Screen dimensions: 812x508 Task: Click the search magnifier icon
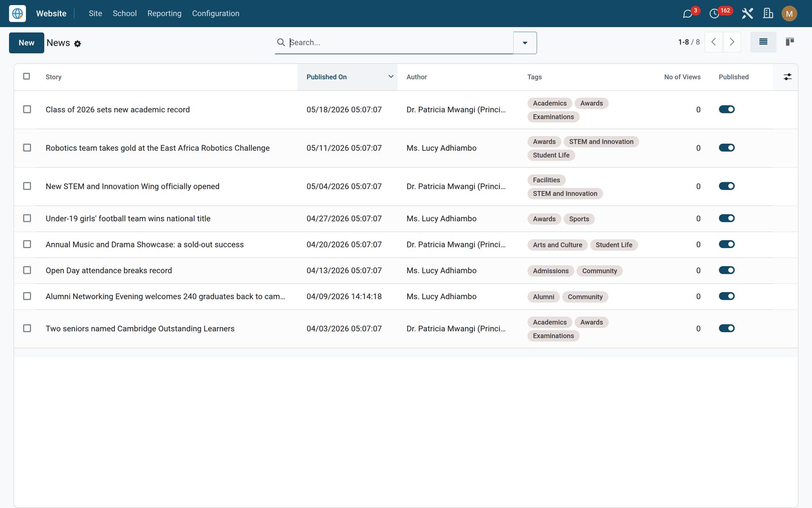[281, 42]
